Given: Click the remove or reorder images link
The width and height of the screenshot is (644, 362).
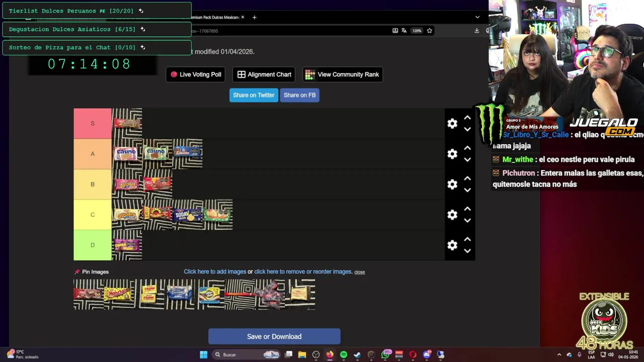Looking at the screenshot, I should point(303,271).
